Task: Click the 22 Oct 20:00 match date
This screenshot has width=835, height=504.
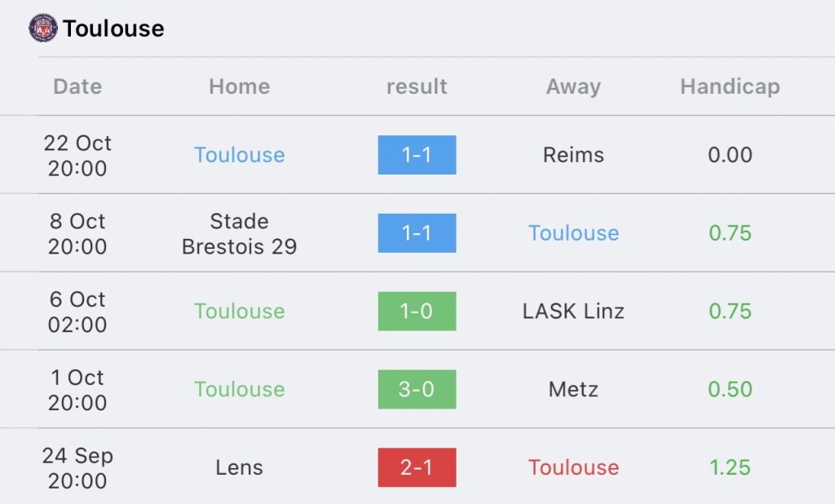Action: 77,155
